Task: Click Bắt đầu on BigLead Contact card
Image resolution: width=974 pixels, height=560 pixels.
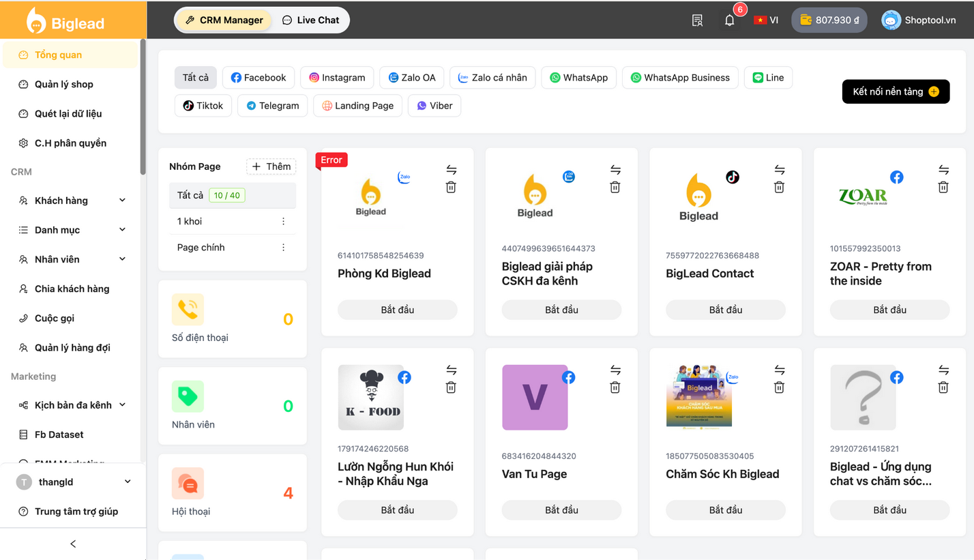Action: 726,310
